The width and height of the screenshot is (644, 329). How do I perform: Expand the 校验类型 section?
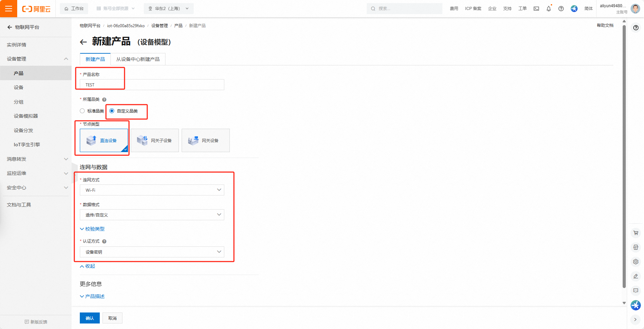pyautogui.click(x=92, y=229)
